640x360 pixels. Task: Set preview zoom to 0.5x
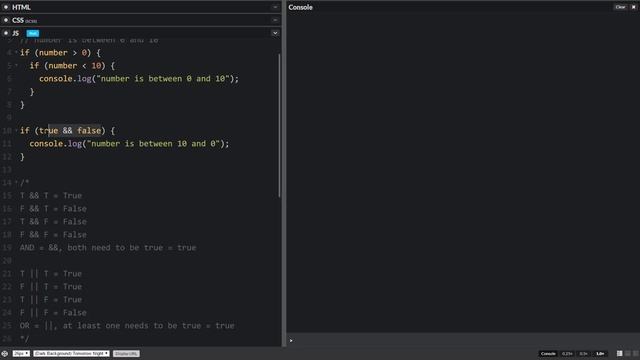click(x=584, y=353)
